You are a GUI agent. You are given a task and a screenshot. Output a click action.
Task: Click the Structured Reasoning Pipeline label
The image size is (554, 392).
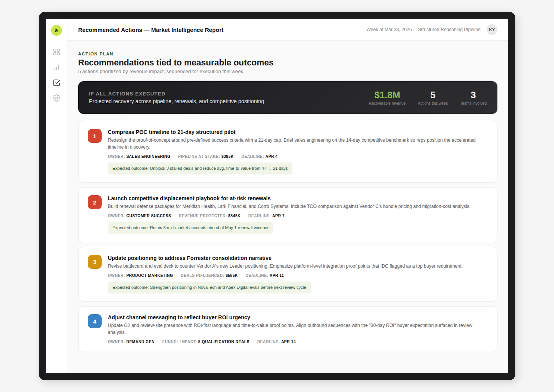(449, 30)
